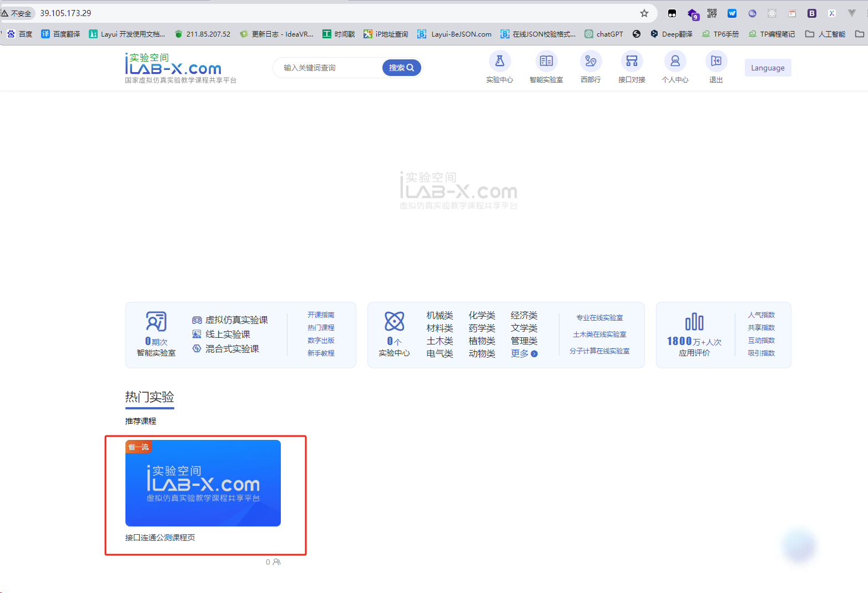Open the 211.85.207.52 bookmark
Screen dimensions: 868x593
tap(202, 34)
